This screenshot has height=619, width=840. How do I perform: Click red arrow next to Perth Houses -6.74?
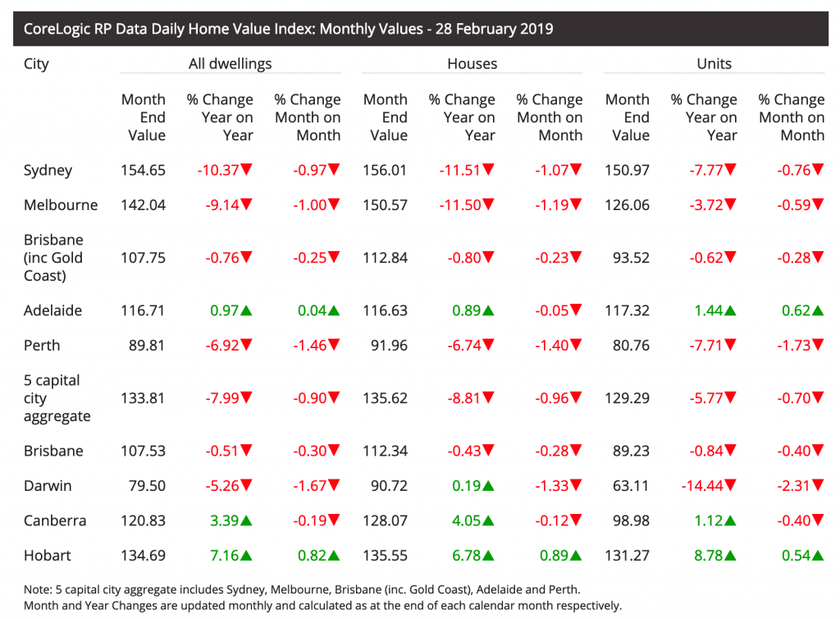pyautogui.click(x=489, y=346)
